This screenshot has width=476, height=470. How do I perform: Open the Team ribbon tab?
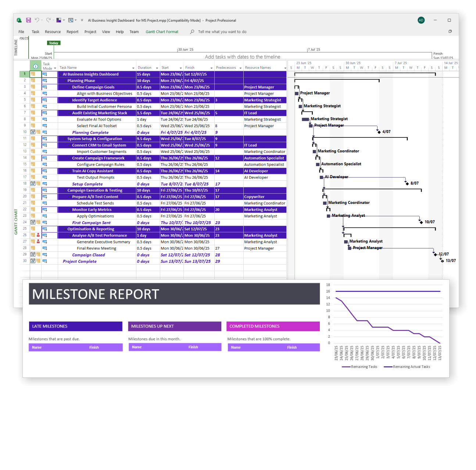click(x=134, y=32)
